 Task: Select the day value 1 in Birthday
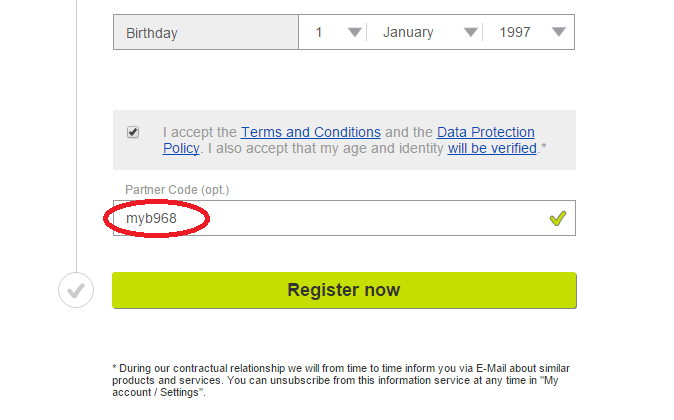[x=332, y=32]
